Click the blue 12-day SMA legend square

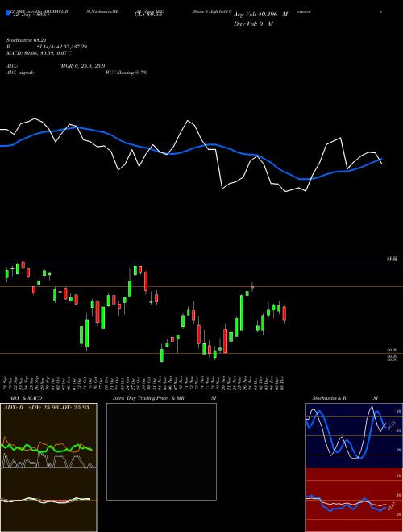[8, 13]
